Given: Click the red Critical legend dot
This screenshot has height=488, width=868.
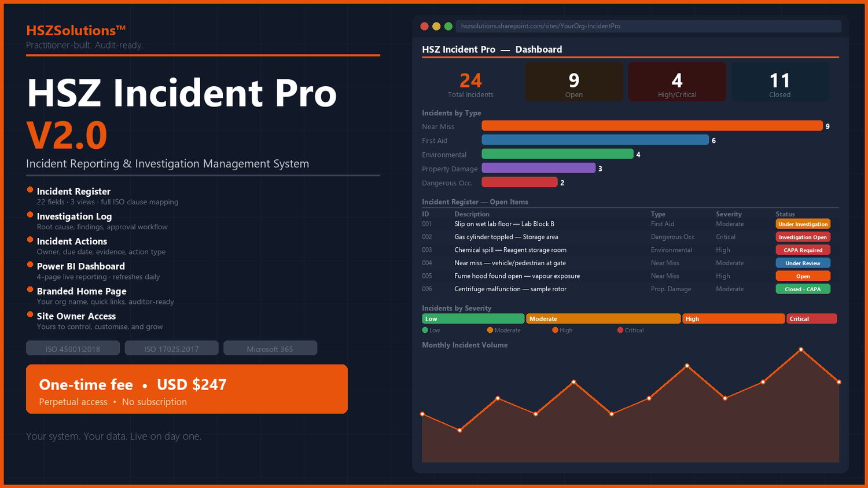Looking at the screenshot, I should (x=620, y=331).
